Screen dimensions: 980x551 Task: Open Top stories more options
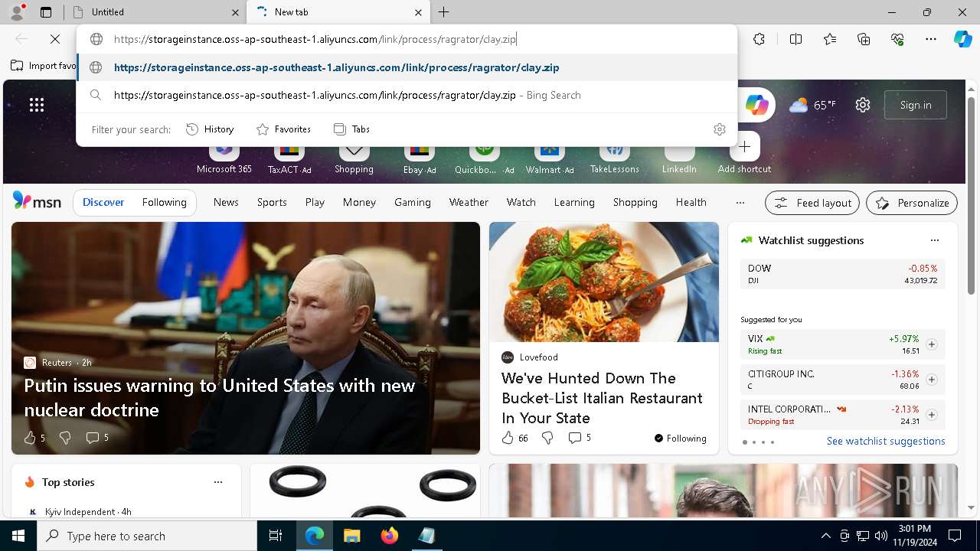pyautogui.click(x=217, y=482)
